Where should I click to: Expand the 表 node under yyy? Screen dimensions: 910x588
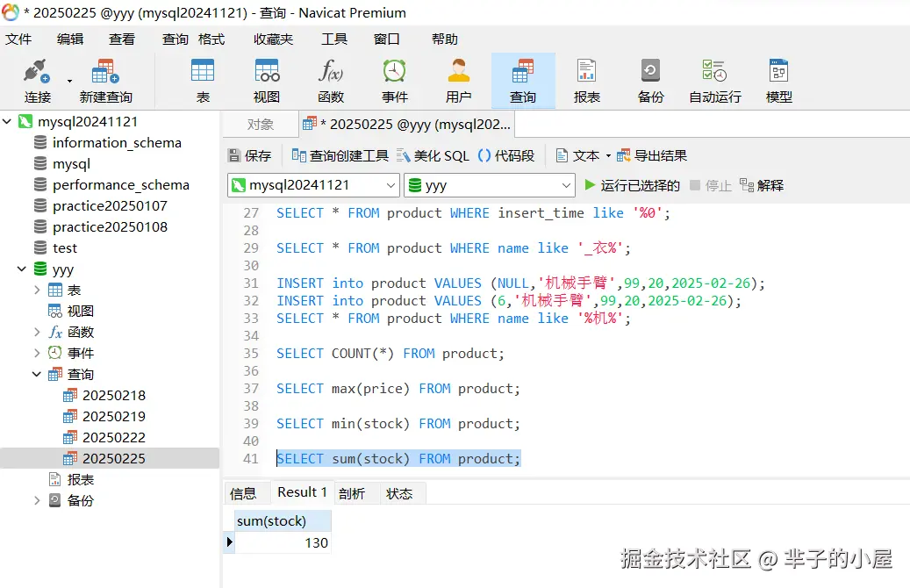(37, 290)
